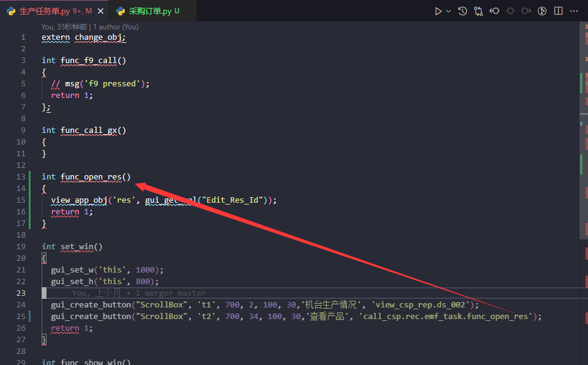Viewport: 588px width, 365px height.
Task: Open changes with previous revision icon
Action: tap(494, 11)
